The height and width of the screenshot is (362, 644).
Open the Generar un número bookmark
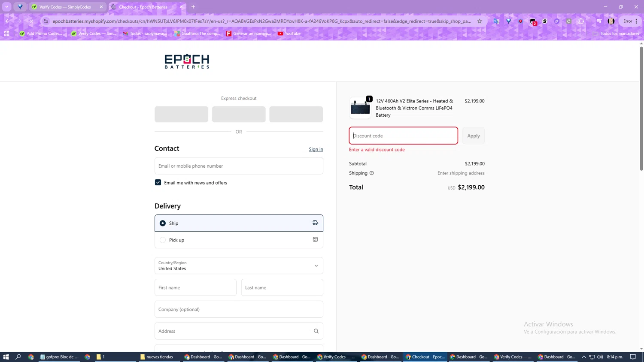(x=249, y=33)
